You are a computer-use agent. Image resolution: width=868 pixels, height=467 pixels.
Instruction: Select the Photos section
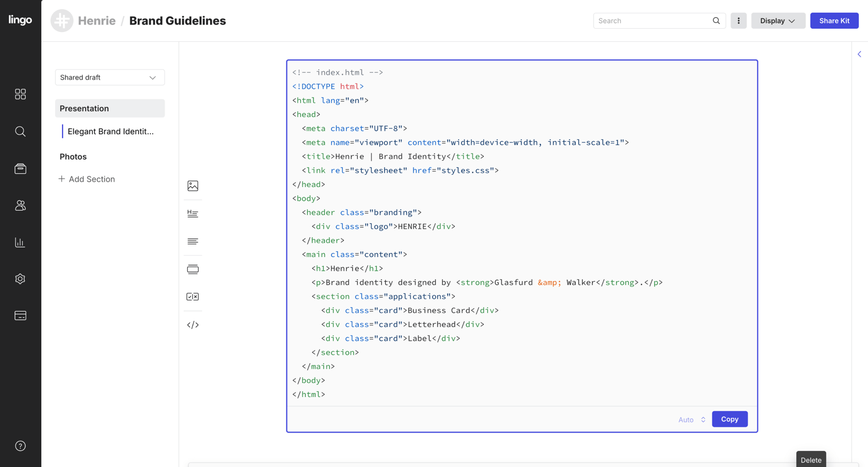pos(73,157)
